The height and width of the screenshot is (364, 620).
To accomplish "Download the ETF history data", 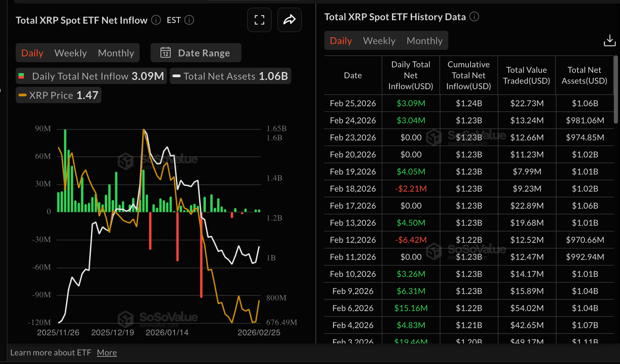I will coord(609,40).
